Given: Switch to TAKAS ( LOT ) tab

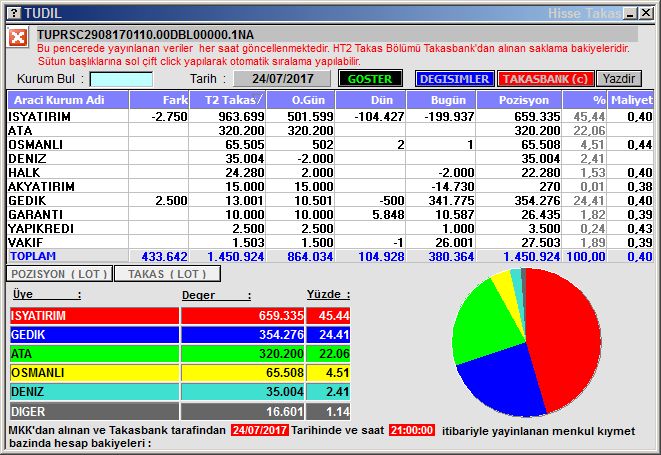Looking at the screenshot, I should click(x=167, y=274).
